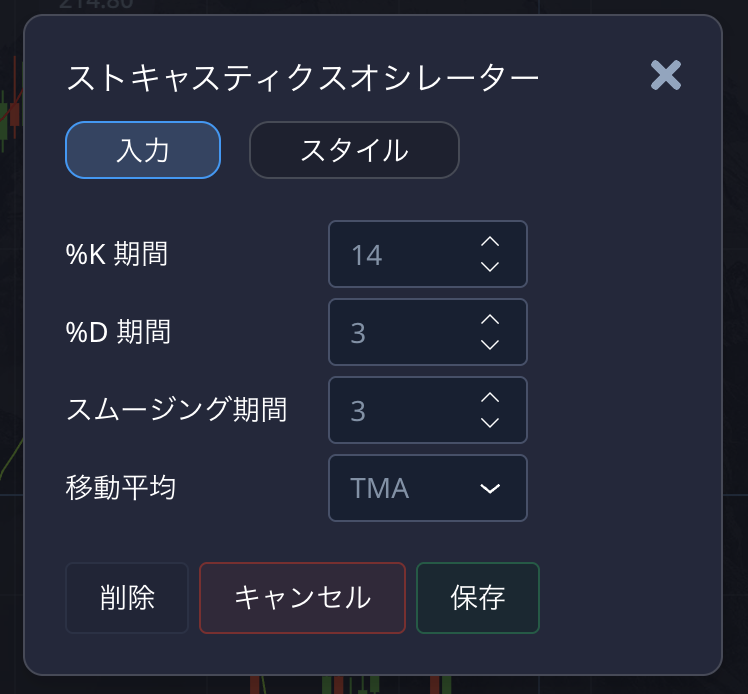Switch to the 入力 tab
Viewport: 748px width, 694px height.
143,150
